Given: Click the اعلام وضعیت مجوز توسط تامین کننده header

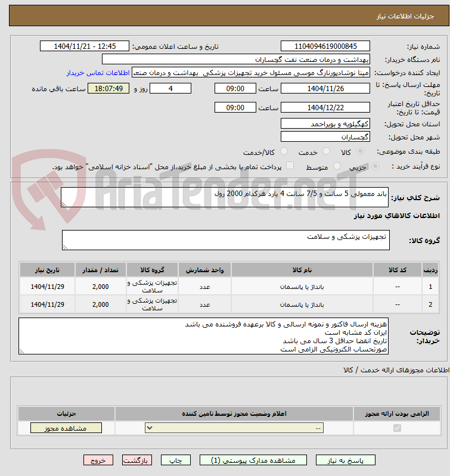Looking at the screenshot, I should click(234, 413).
